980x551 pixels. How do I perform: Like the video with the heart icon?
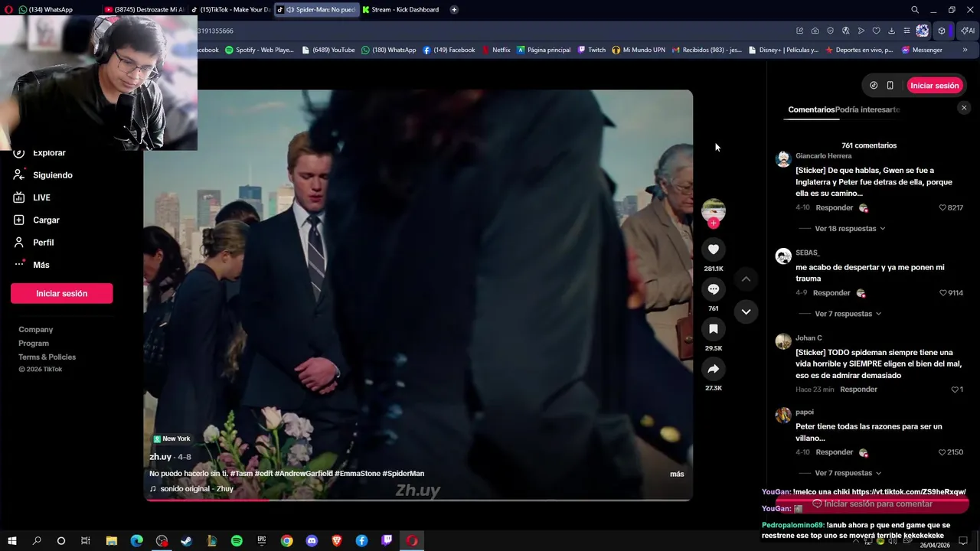[713, 249]
